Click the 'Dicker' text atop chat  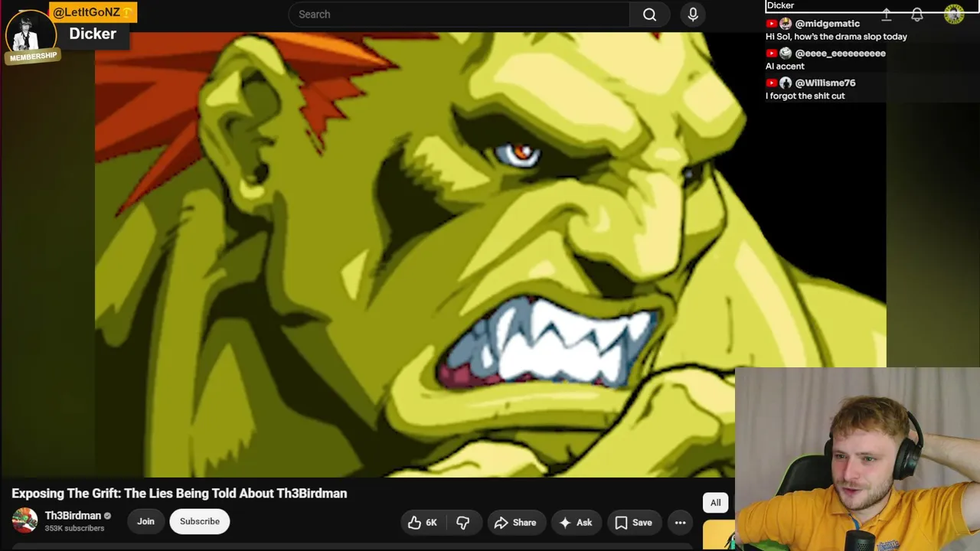pos(780,5)
